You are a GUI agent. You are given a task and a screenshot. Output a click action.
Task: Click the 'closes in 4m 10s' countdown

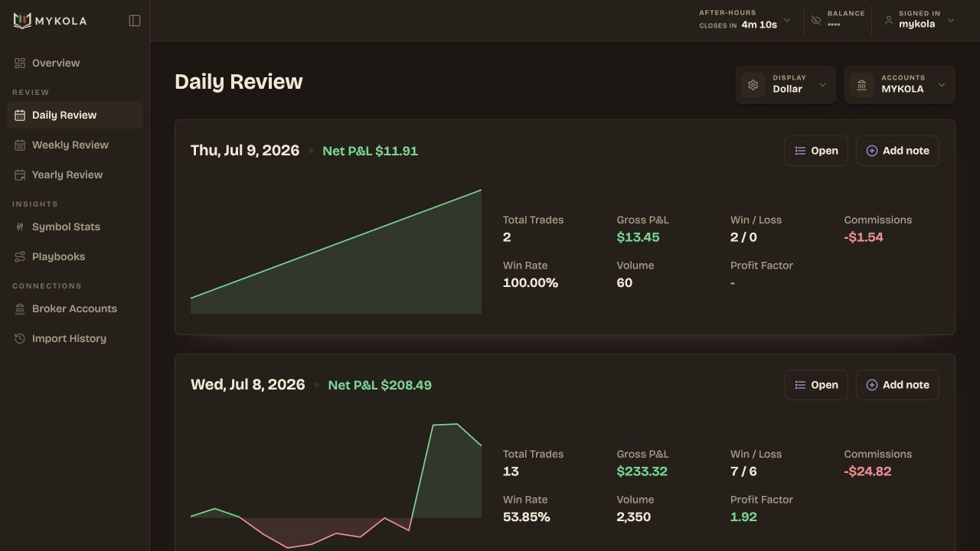[x=738, y=25]
